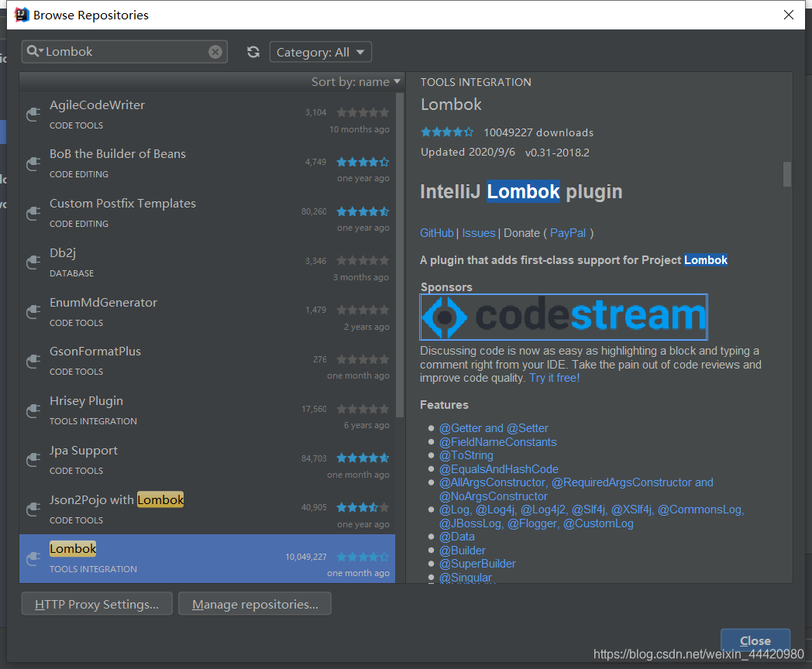Open the @Data feature link
The width and height of the screenshot is (812, 669).
(x=457, y=537)
